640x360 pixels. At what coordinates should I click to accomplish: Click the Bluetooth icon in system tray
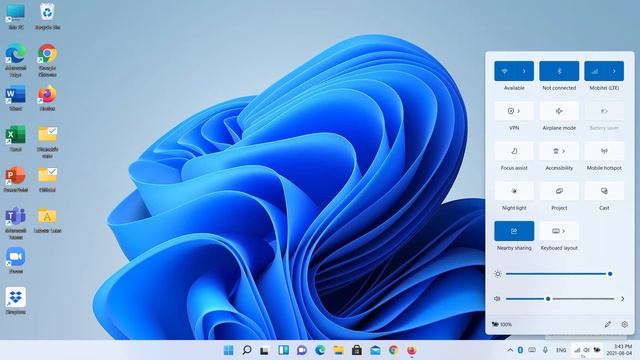pos(520,350)
